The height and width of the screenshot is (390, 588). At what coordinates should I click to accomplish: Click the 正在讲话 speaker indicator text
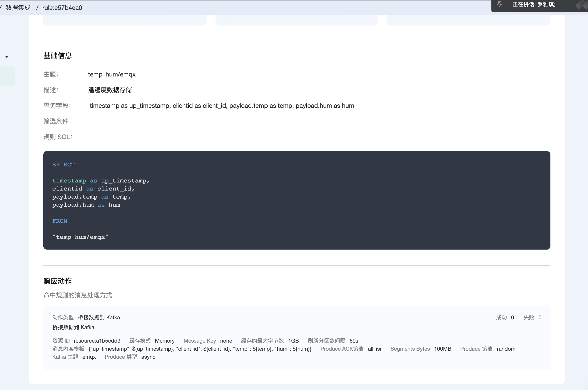click(533, 4)
